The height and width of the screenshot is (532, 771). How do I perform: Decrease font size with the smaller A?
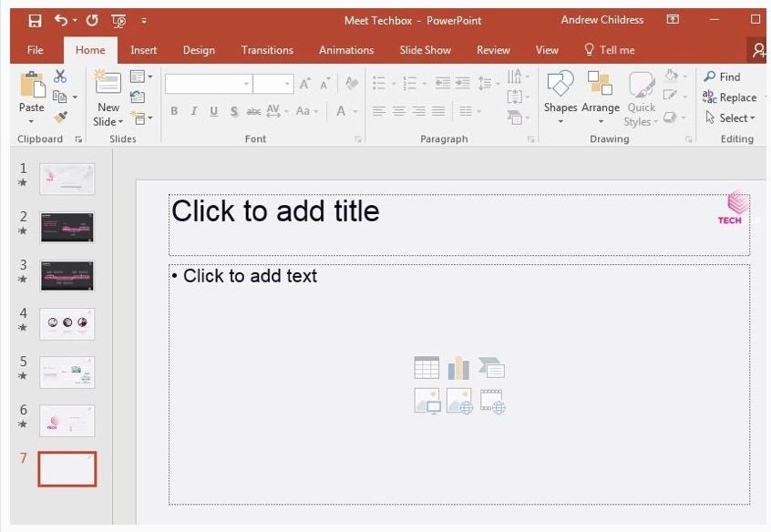coord(324,84)
